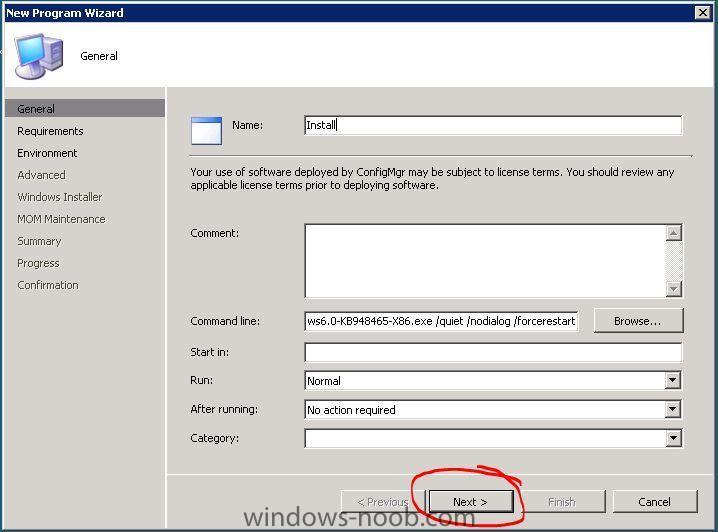718x532 pixels.
Task: Close the New Program Wizard window
Action: pyautogui.click(x=702, y=12)
